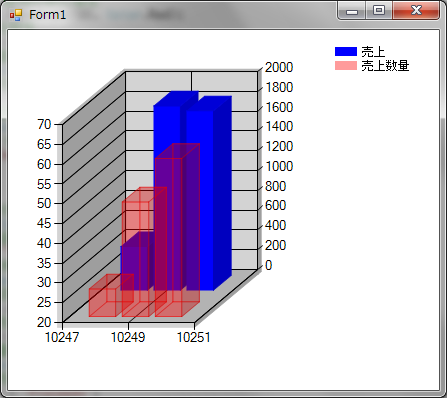The image size is (447, 398).
Task: Minimize the Form1 window
Action: tap(352, 11)
